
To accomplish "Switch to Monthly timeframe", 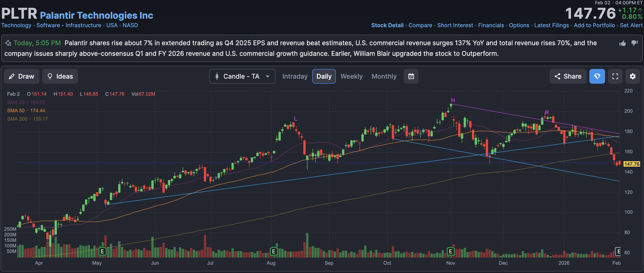I will click(384, 76).
